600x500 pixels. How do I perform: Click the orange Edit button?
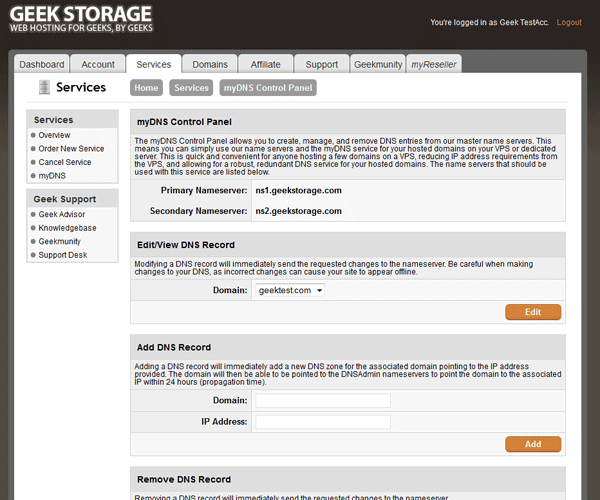pyautogui.click(x=533, y=312)
